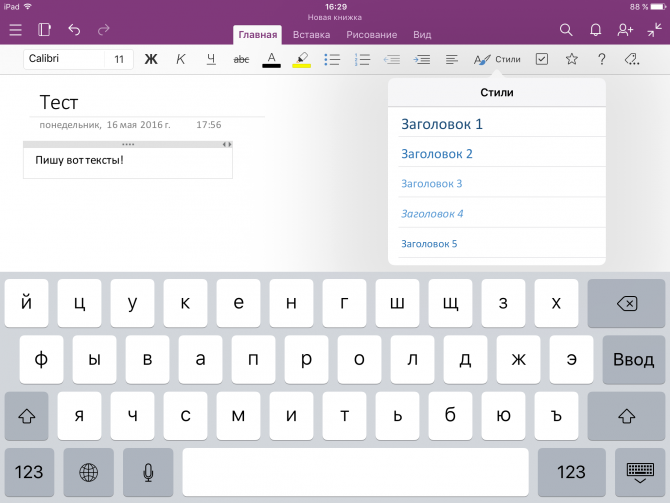Tap the ф key
Image resolution: width=670 pixels, height=503 pixels.
(x=41, y=359)
